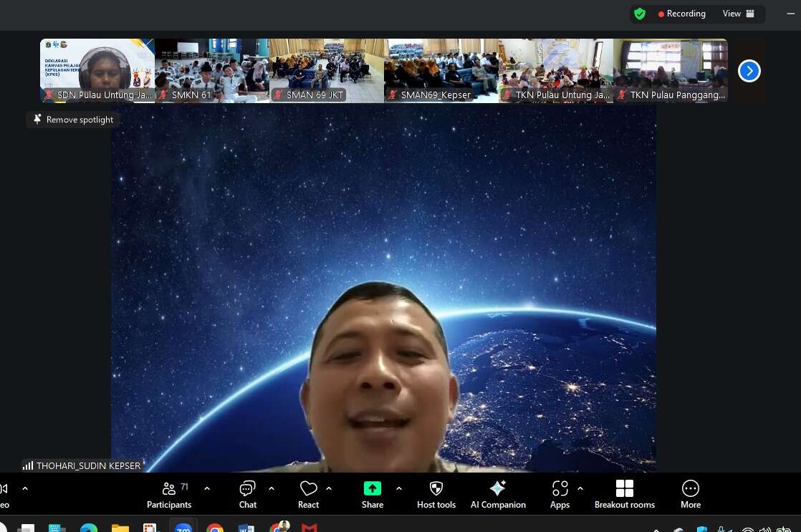Select the SMKN 61 participant thumbnail

(212, 70)
